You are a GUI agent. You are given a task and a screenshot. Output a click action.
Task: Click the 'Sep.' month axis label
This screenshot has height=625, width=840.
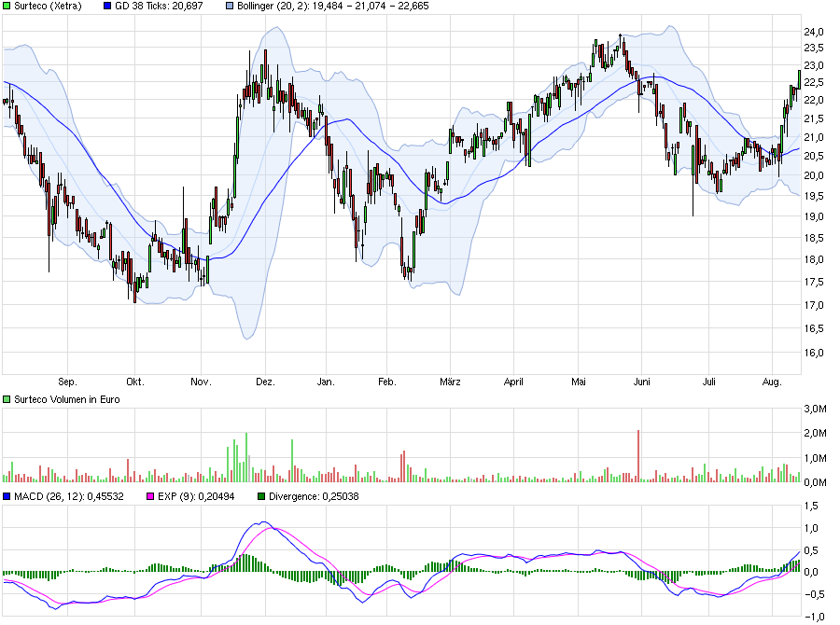67,382
